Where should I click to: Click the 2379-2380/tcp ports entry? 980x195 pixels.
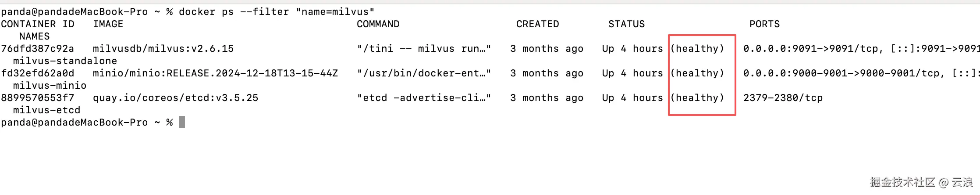coord(783,98)
